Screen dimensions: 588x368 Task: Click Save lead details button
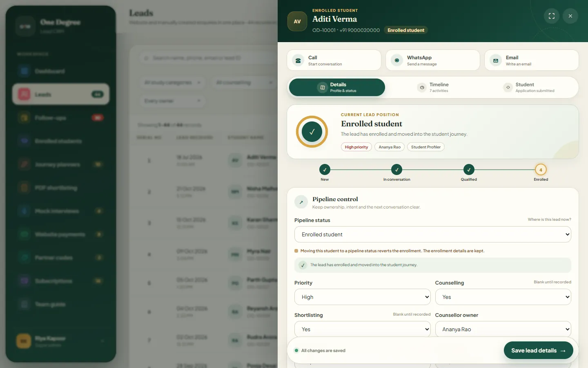(539, 350)
